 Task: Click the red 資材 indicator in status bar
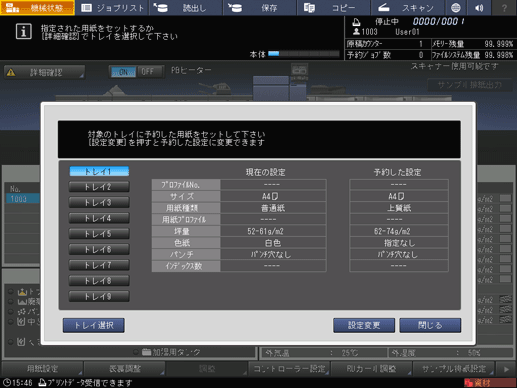point(489,383)
